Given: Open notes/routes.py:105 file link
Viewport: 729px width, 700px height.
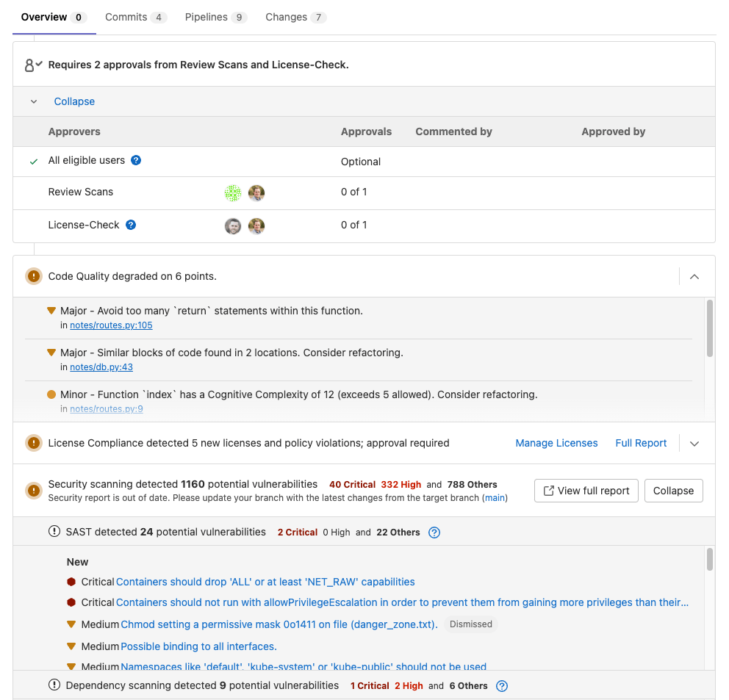Looking at the screenshot, I should (x=111, y=325).
